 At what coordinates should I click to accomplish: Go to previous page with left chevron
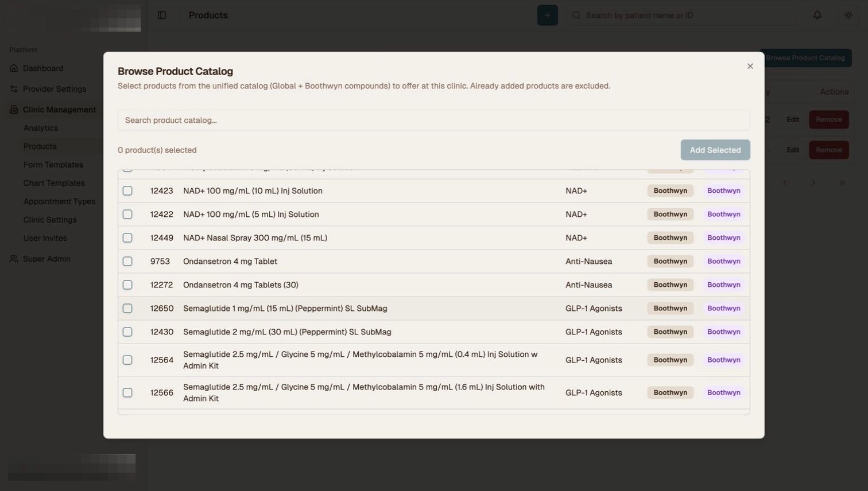click(x=785, y=183)
